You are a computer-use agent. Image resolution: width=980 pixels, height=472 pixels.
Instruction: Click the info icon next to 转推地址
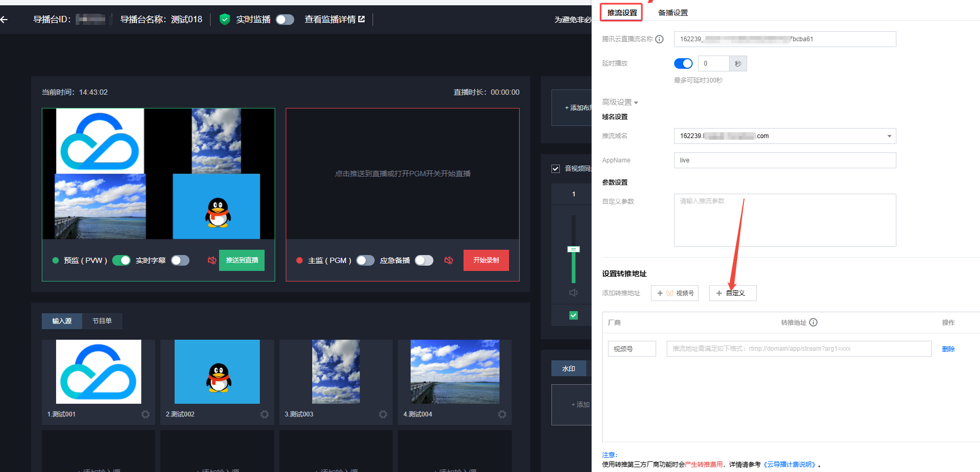click(813, 322)
